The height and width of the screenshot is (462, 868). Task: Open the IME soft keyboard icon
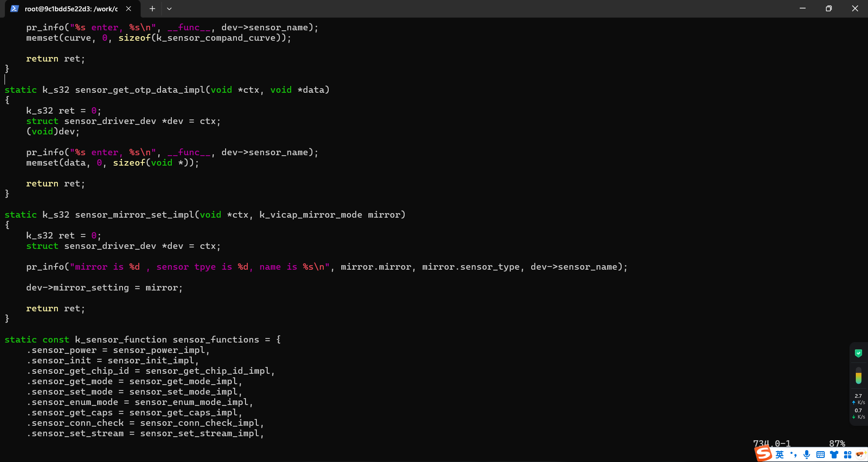tap(821, 455)
